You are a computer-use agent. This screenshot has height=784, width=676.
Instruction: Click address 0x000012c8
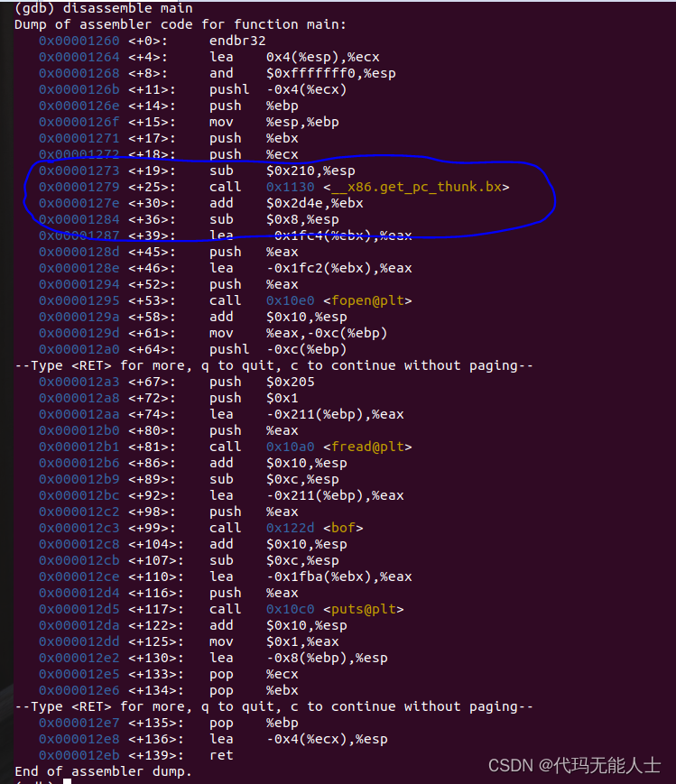pyautogui.click(x=79, y=544)
